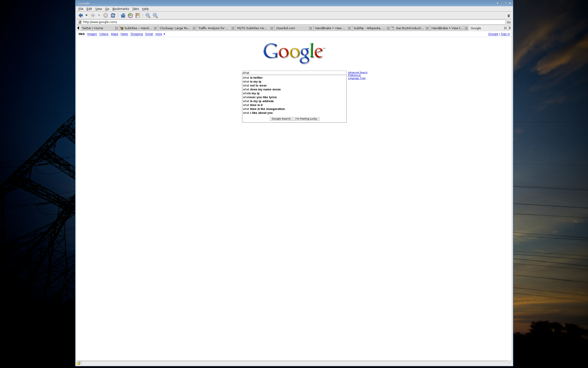Click the Google Search button
The height and width of the screenshot is (368, 588).
pyautogui.click(x=281, y=119)
